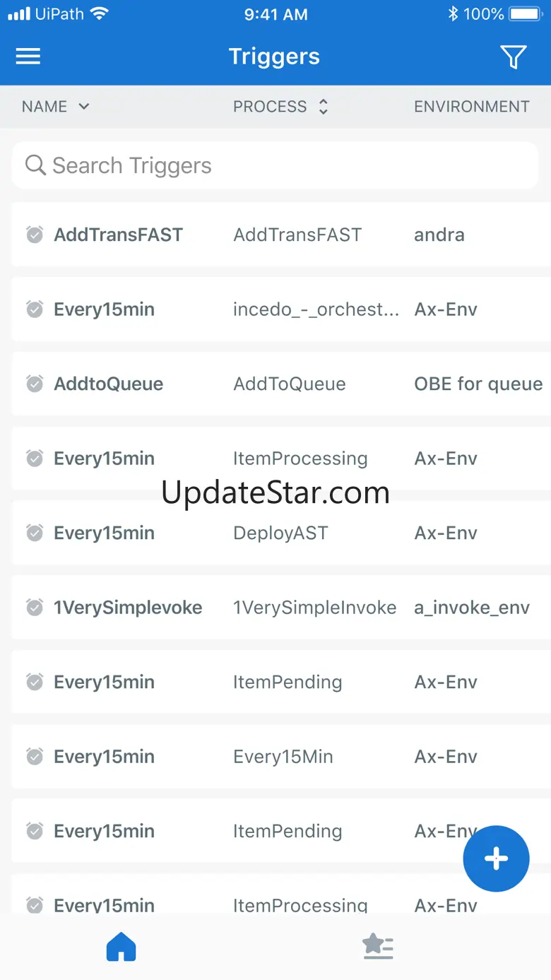Tap the blue add trigger button
This screenshot has width=551, height=980.
(496, 859)
